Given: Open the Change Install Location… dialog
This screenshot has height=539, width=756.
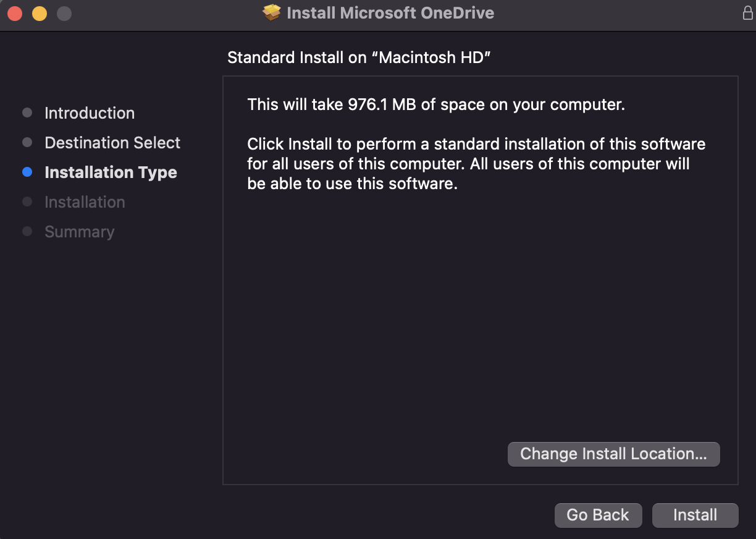Looking at the screenshot, I should pyautogui.click(x=613, y=454).
